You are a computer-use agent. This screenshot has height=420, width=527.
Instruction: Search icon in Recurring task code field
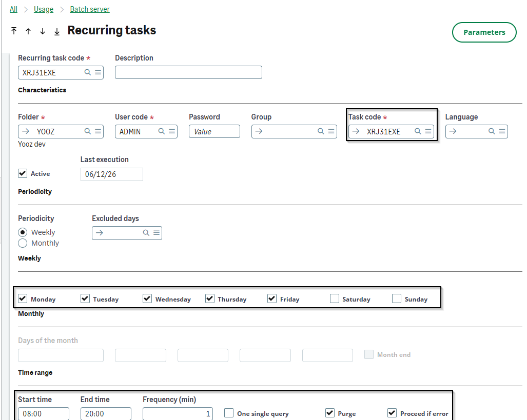click(88, 72)
